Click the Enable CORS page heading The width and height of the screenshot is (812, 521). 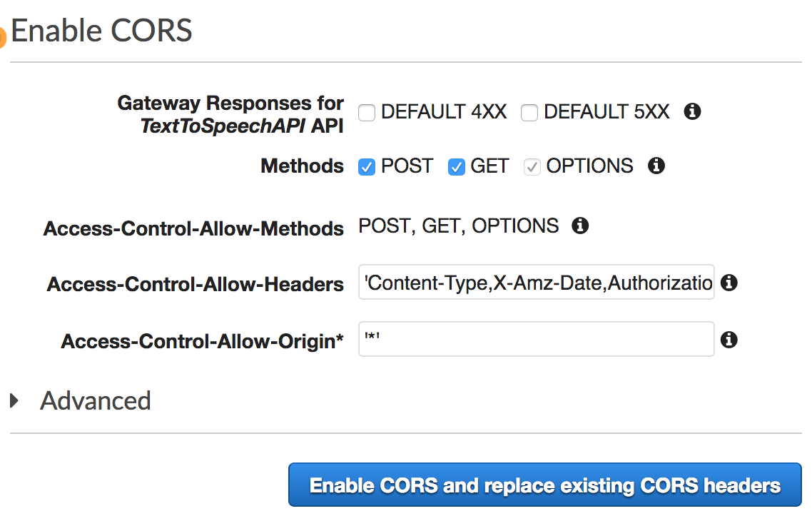101,31
